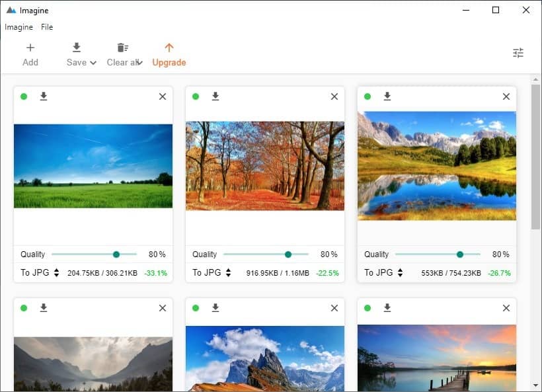
Task: Click the Clear all trash icon
Action: pos(122,47)
